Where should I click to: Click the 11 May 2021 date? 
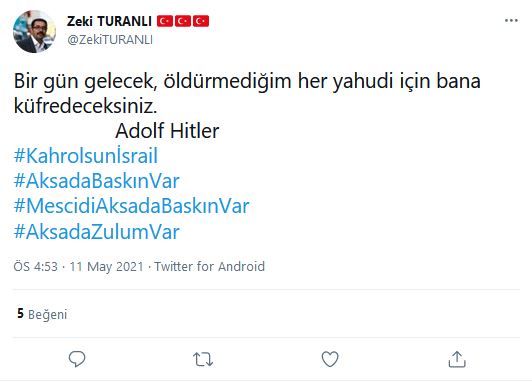[x=107, y=267]
